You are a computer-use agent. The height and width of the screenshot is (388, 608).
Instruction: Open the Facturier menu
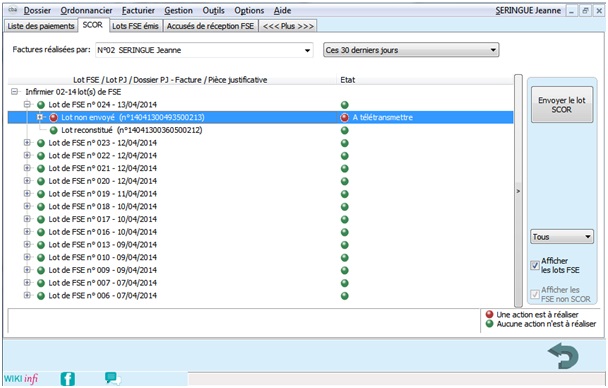pyautogui.click(x=138, y=10)
